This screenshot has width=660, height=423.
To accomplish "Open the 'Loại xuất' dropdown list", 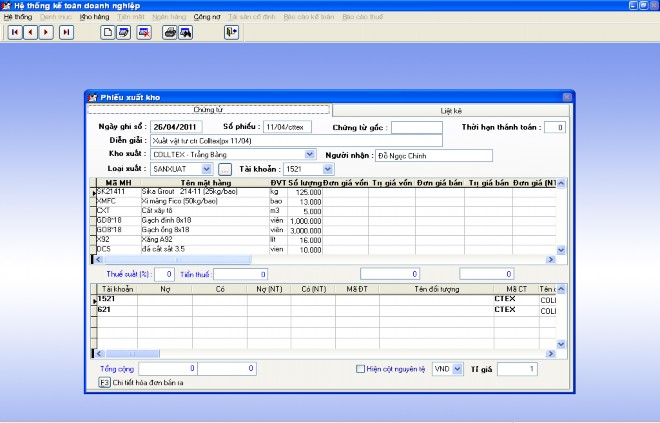I will (x=208, y=169).
